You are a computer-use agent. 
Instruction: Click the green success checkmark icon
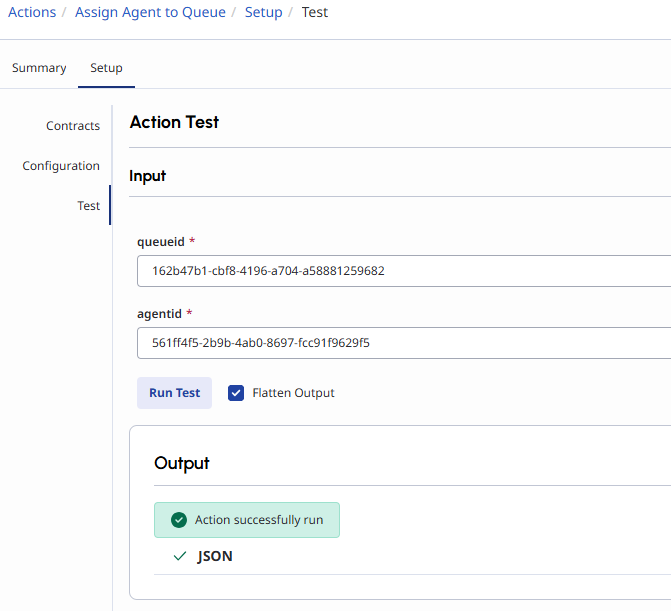[179, 520]
